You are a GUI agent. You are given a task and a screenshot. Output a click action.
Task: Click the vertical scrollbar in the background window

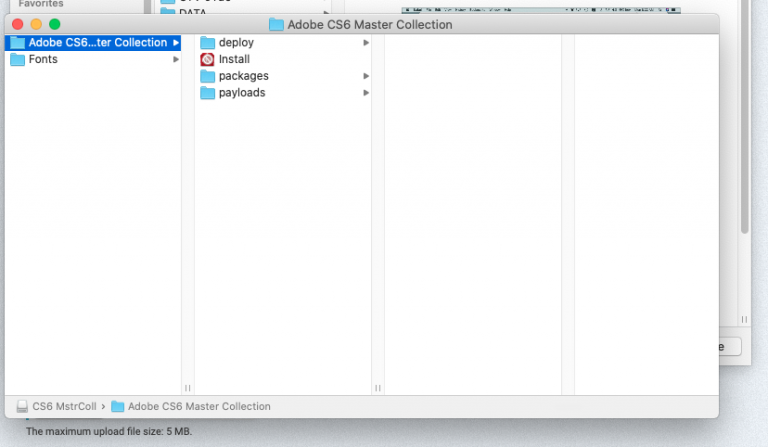click(744, 118)
